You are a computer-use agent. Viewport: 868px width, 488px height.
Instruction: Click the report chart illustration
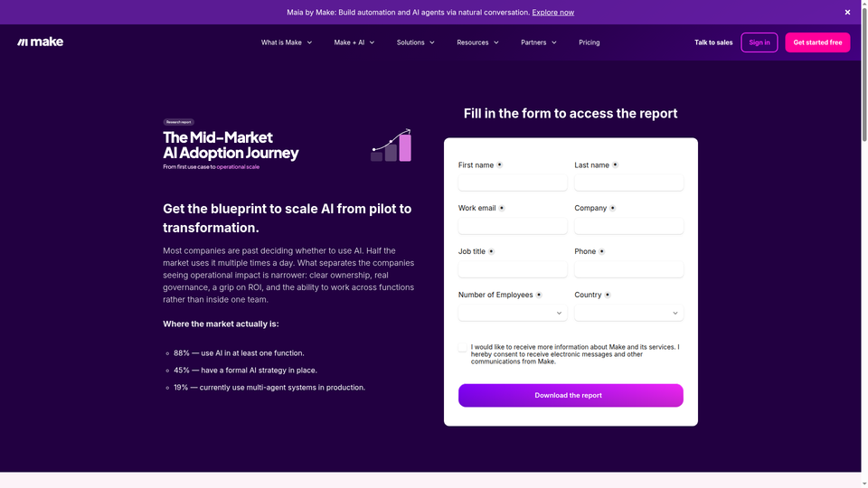(x=391, y=145)
